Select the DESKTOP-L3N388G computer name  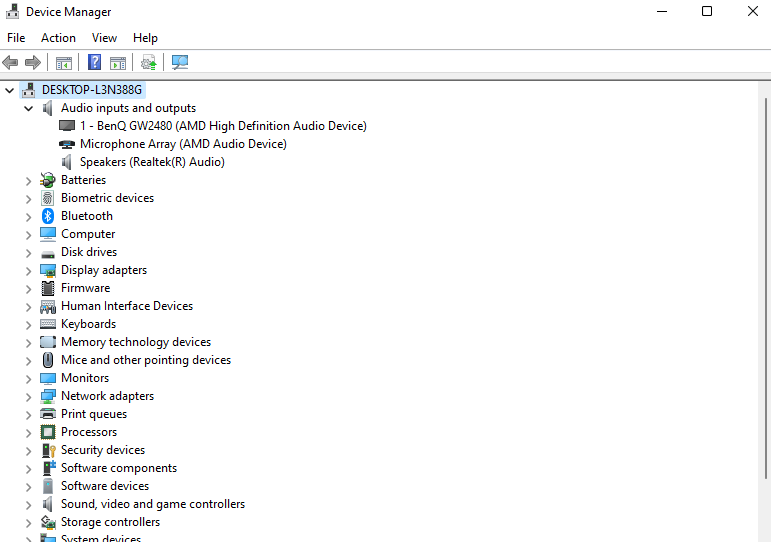pyautogui.click(x=92, y=90)
